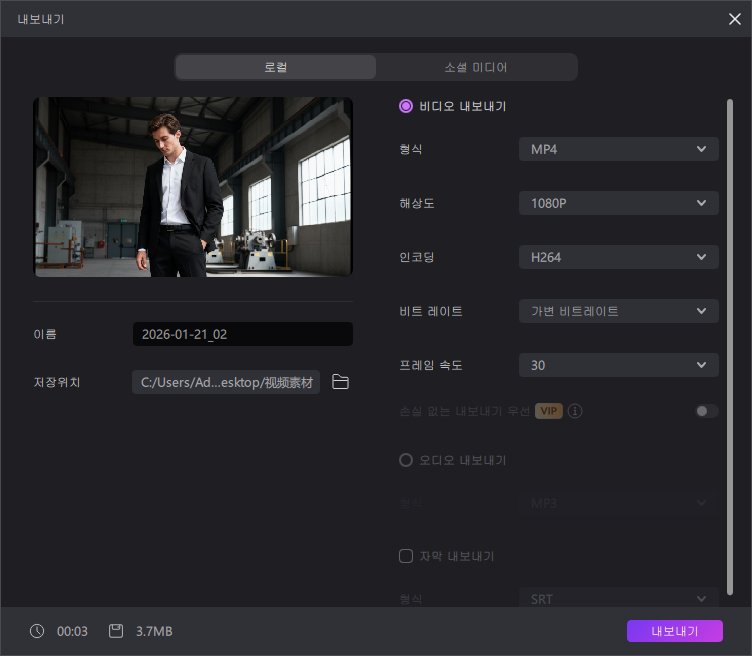Open the 비트 레이트 dropdown
752x656 pixels.
(x=619, y=311)
